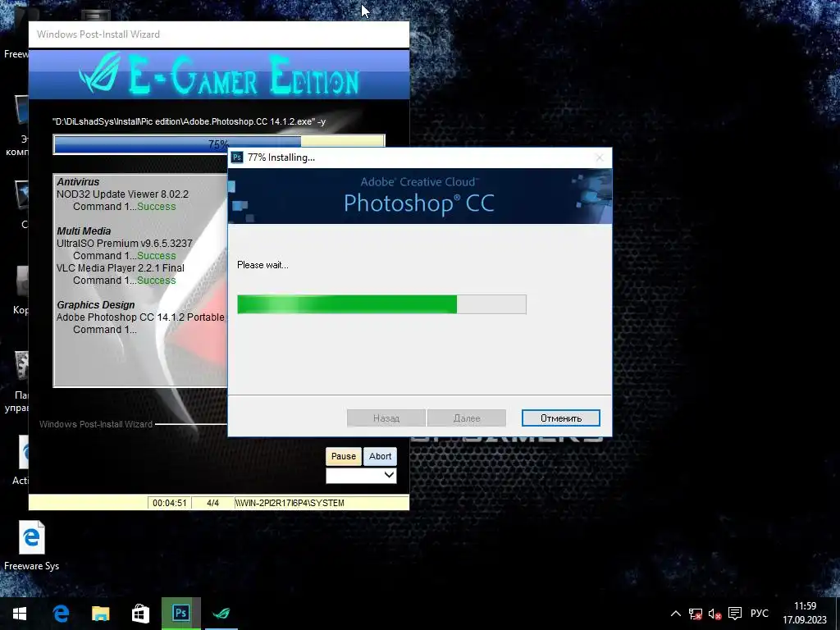The image size is (840, 630).
Task: Click the Windows Post-Install Wizard title bar
Action: [218, 34]
